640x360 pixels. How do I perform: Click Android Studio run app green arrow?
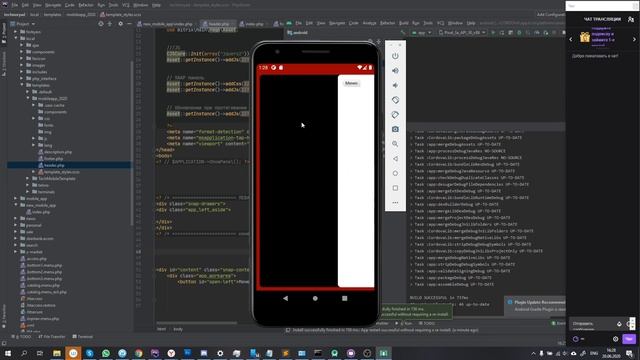coord(493,33)
